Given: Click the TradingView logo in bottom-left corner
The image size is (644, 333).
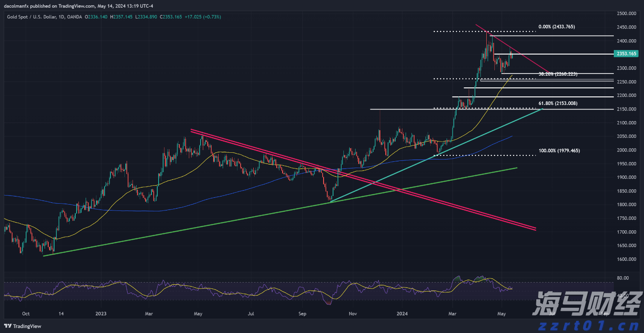Looking at the screenshot, I should (x=22, y=326).
